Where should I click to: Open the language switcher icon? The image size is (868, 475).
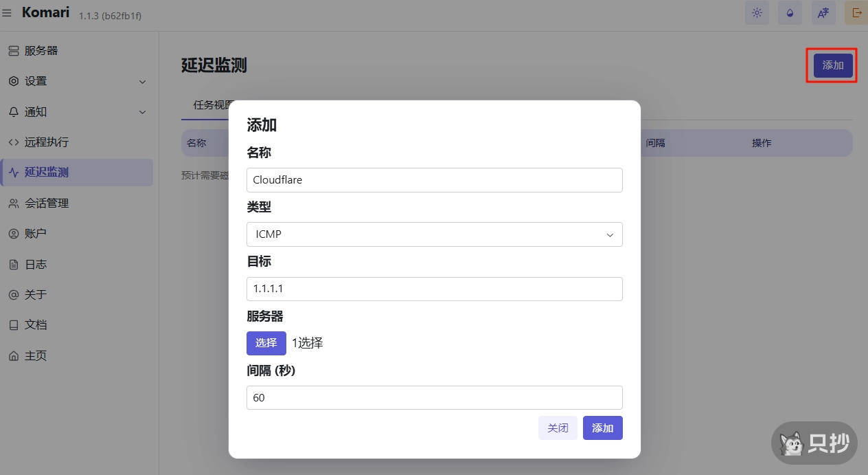(823, 12)
